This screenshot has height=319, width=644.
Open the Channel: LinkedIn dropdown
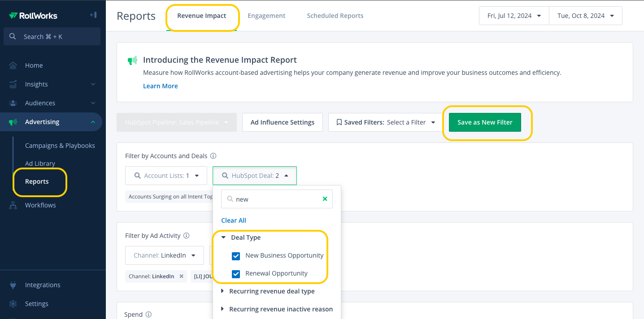165,255
